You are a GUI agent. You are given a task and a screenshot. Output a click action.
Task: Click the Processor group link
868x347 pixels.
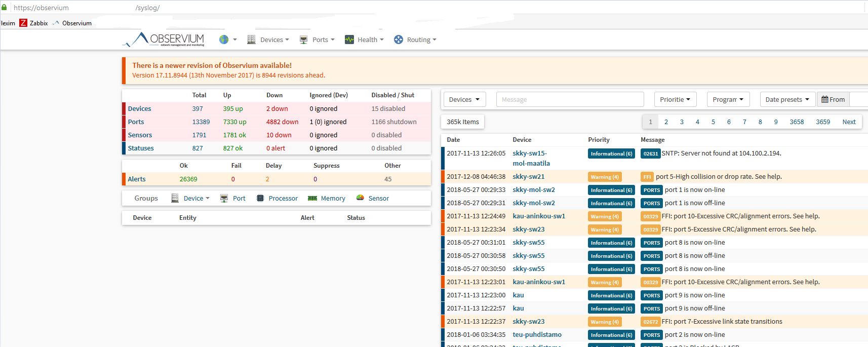tap(283, 198)
